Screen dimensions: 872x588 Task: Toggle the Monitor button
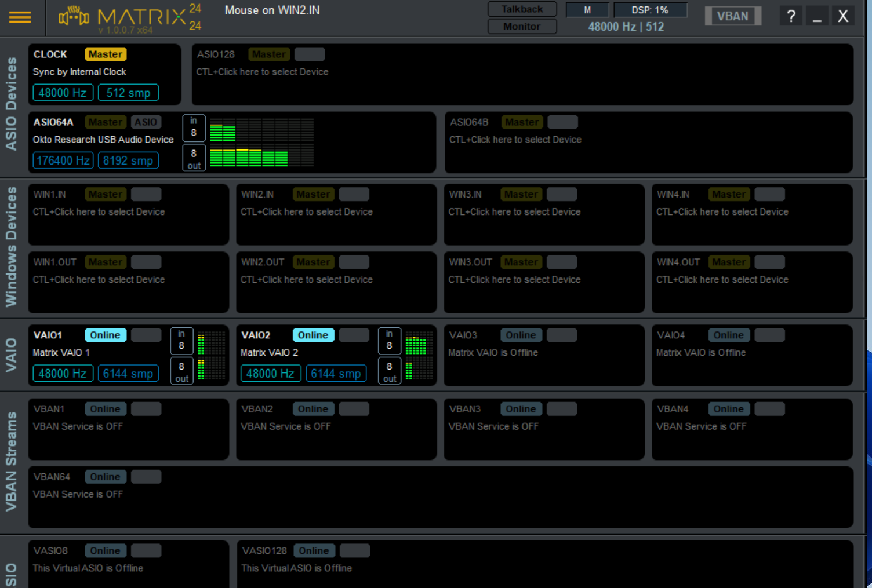click(522, 26)
